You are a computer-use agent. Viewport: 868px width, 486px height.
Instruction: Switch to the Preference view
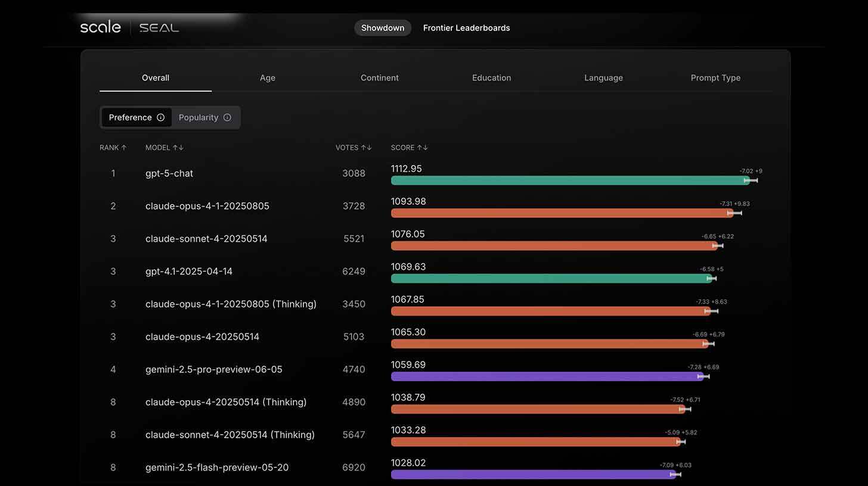tap(137, 117)
